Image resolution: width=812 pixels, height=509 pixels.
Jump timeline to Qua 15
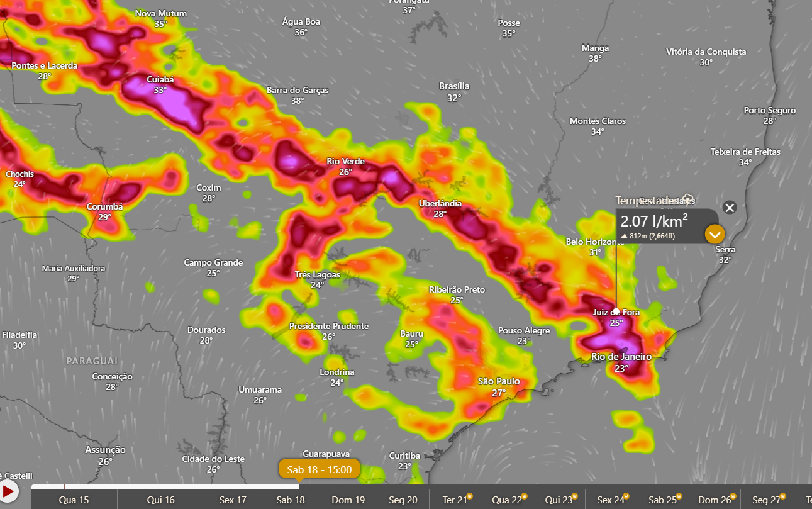(x=74, y=500)
